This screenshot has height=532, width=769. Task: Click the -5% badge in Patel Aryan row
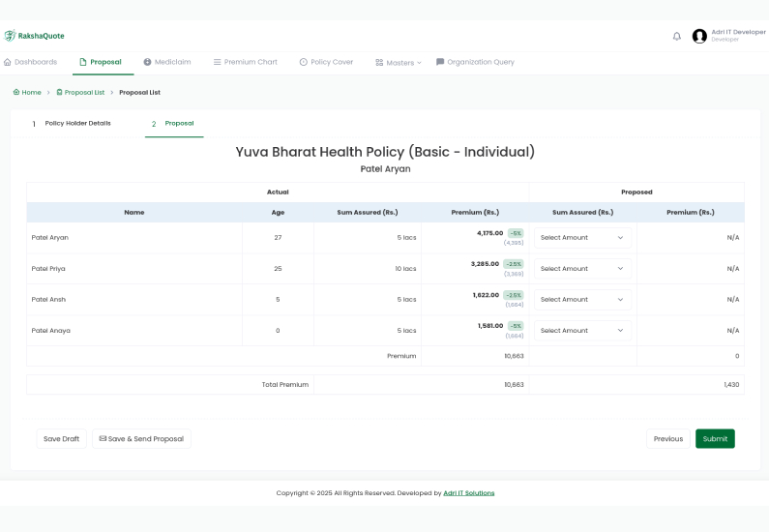(516, 233)
